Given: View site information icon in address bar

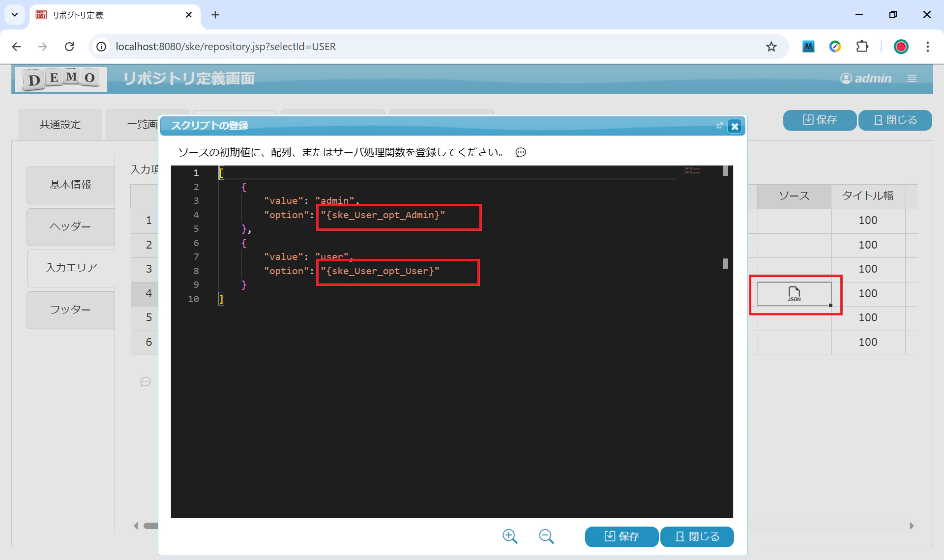Looking at the screenshot, I should tap(101, 47).
